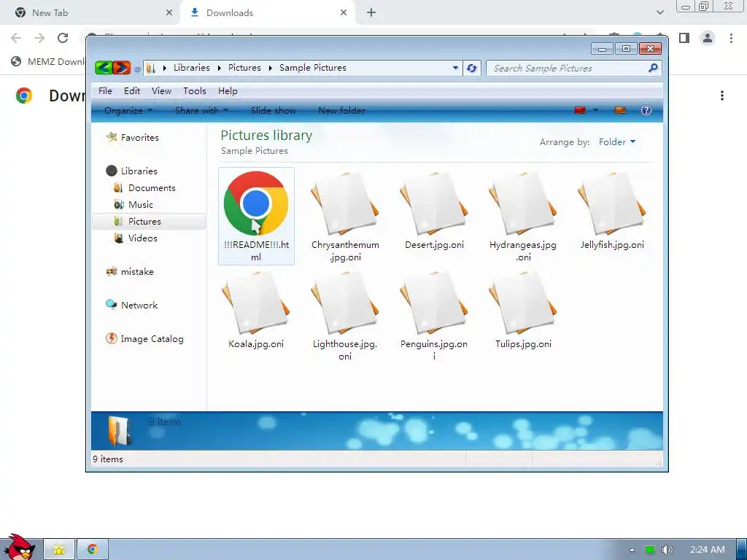This screenshot has width=747, height=560.
Task: Open recent locations arrow beside navigation buttons
Action: (x=137, y=69)
